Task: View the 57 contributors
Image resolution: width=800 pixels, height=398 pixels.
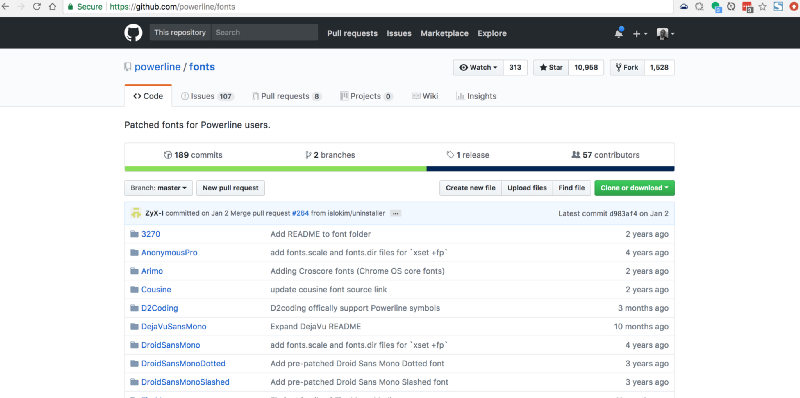Action: (606, 155)
